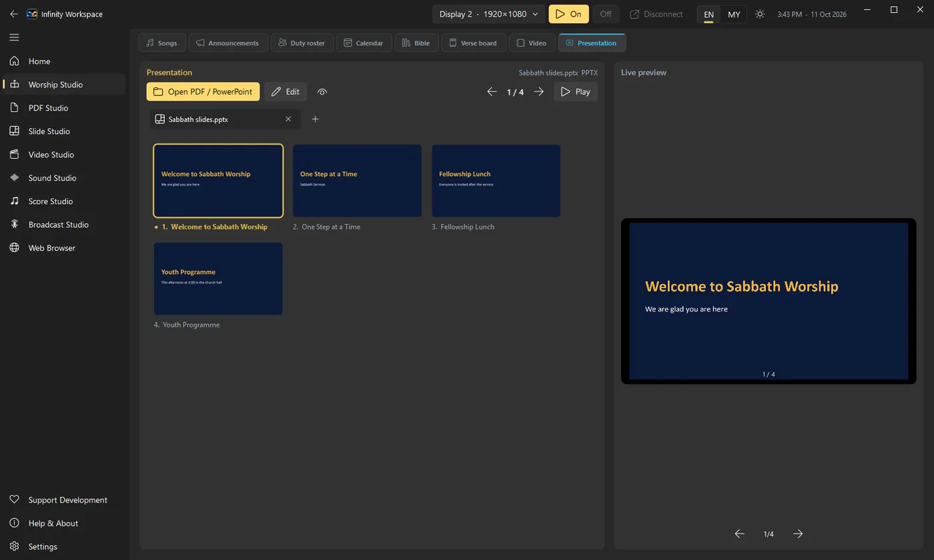The image size is (934, 560).
Task: Open Broadcast Studio from the sidebar
Action: (x=64, y=225)
